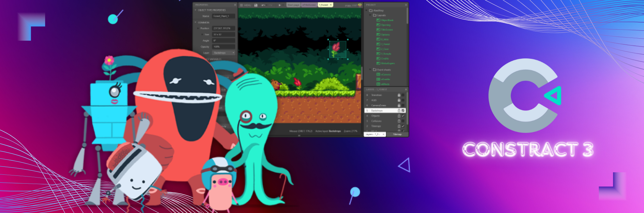Click the hamburger MENU icon
Viewport: 644px width, 213px height.
click(x=241, y=5)
